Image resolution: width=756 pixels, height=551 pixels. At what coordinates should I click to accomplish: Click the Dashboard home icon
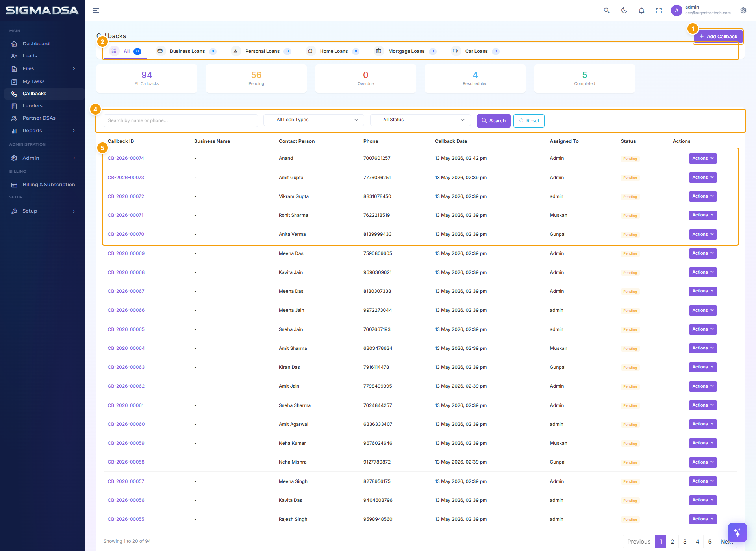(x=14, y=44)
